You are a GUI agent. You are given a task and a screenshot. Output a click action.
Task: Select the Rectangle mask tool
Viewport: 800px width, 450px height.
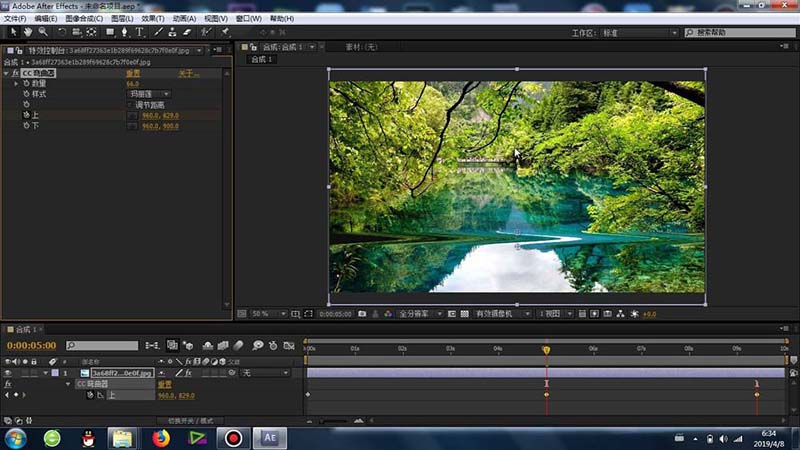click(x=110, y=32)
